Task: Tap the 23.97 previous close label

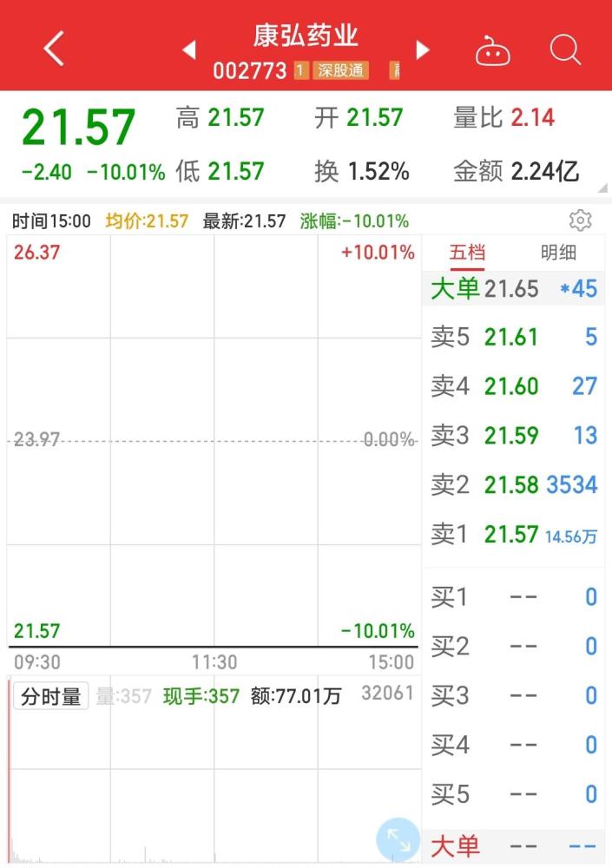Action: pyautogui.click(x=36, y=439)
